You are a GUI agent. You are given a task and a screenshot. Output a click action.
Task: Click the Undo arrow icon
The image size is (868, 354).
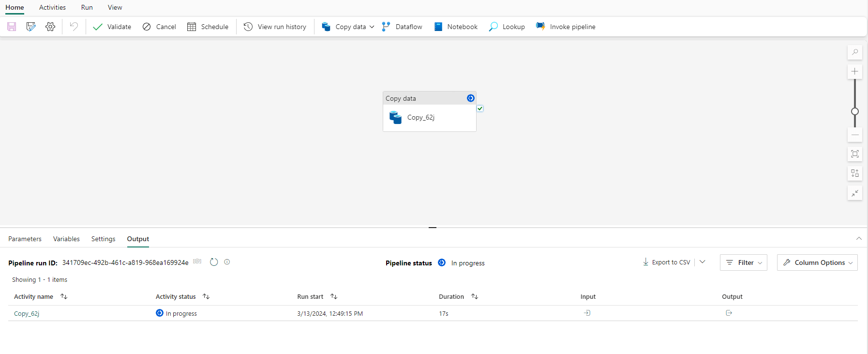74,27
